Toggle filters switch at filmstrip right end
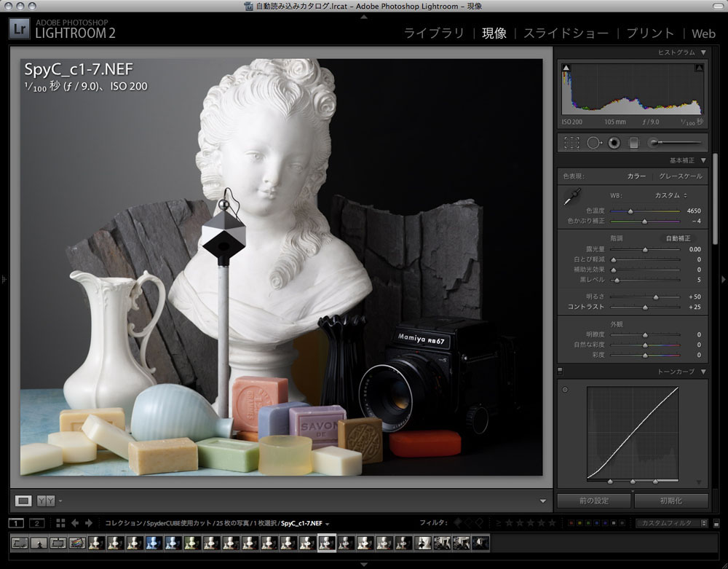This screenshot has width=728, height=569. pos(716,523)
